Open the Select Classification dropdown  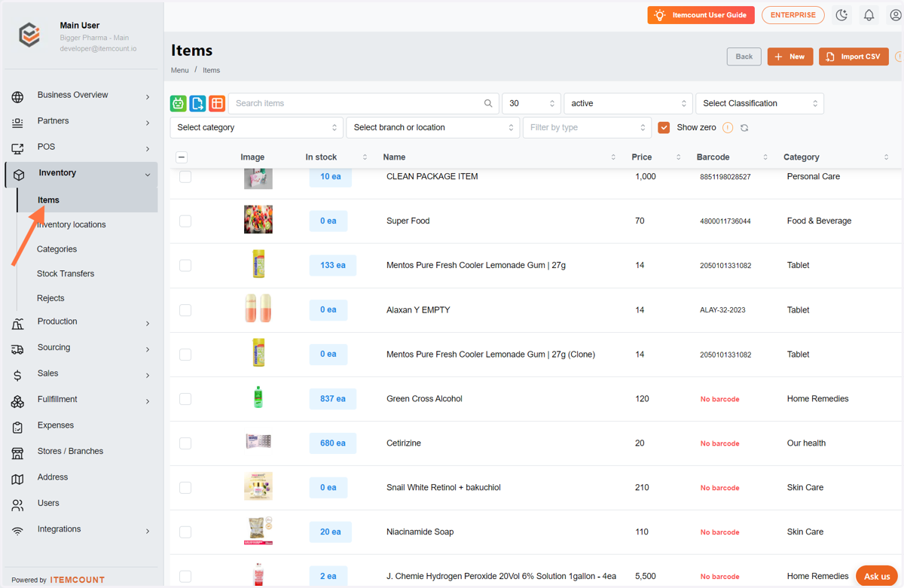tap(759, 104)
